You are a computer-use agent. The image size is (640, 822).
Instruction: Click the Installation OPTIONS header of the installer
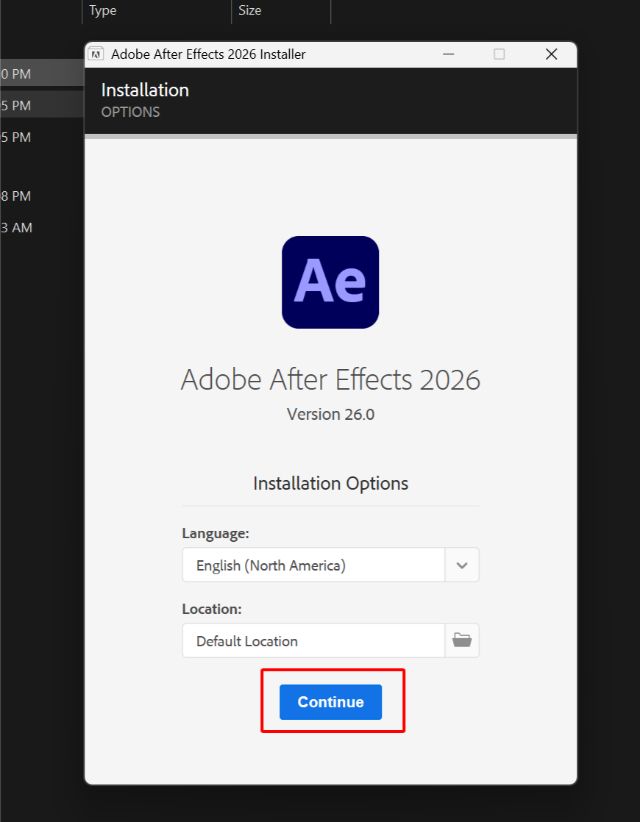[145, 98]
